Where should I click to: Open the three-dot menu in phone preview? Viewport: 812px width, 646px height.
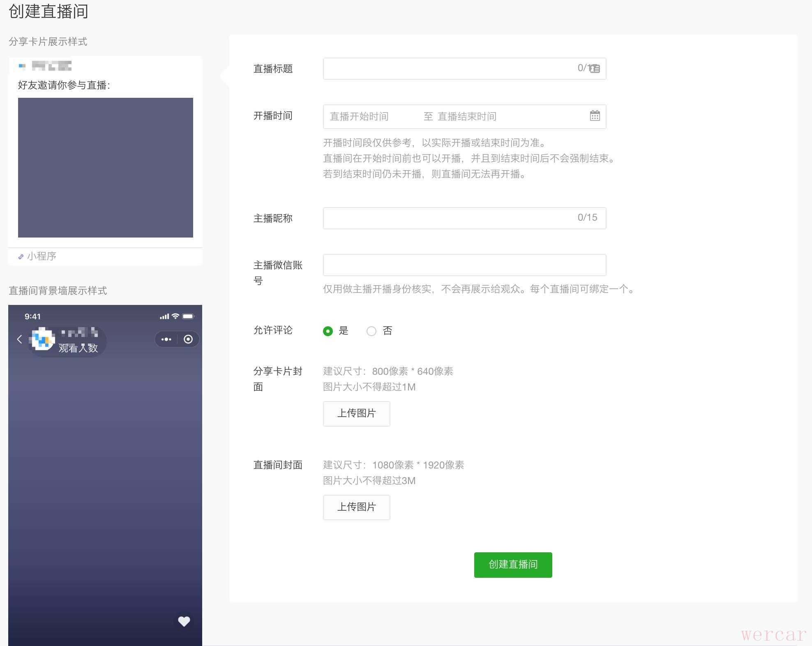(166, 339)
